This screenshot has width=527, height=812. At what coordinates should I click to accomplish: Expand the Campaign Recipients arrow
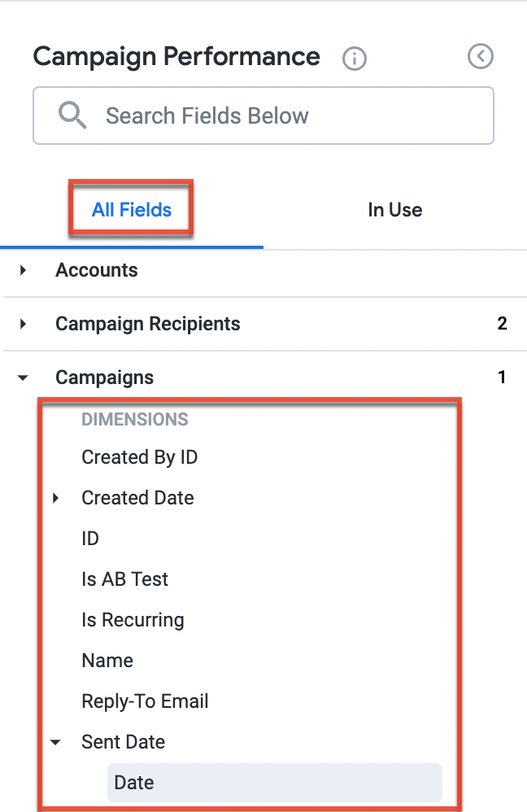(23, 324)
